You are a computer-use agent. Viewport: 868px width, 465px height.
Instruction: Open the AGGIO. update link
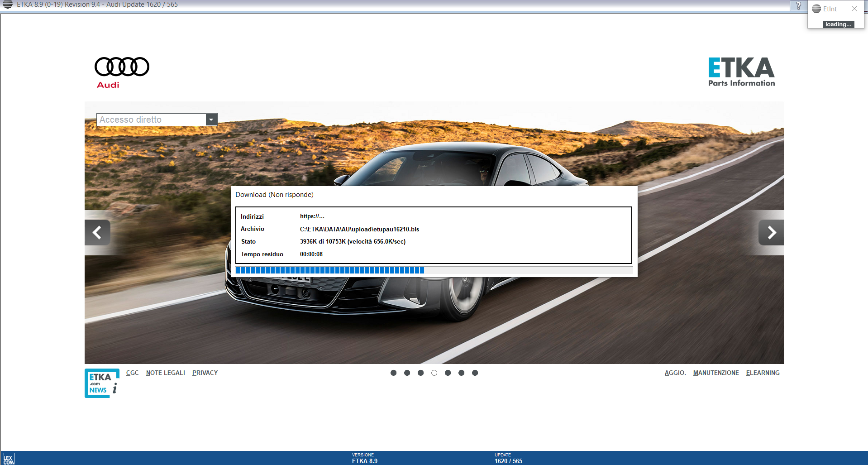(675, 373)
